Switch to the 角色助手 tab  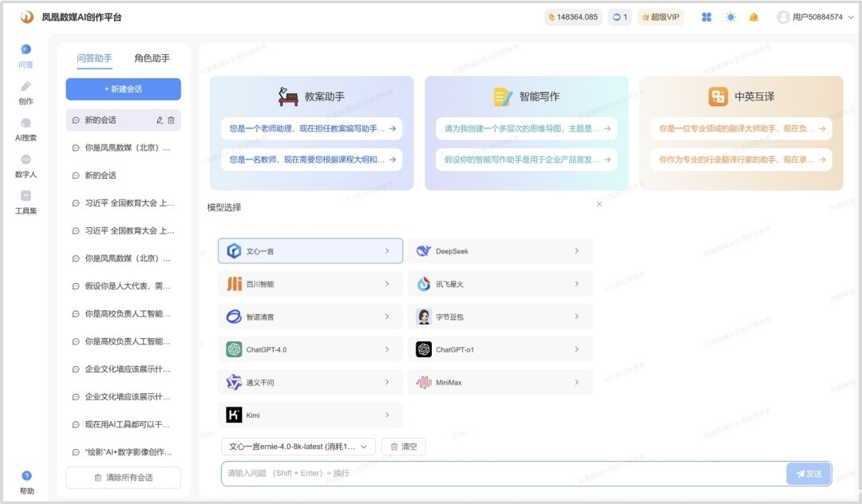[152, 58]
